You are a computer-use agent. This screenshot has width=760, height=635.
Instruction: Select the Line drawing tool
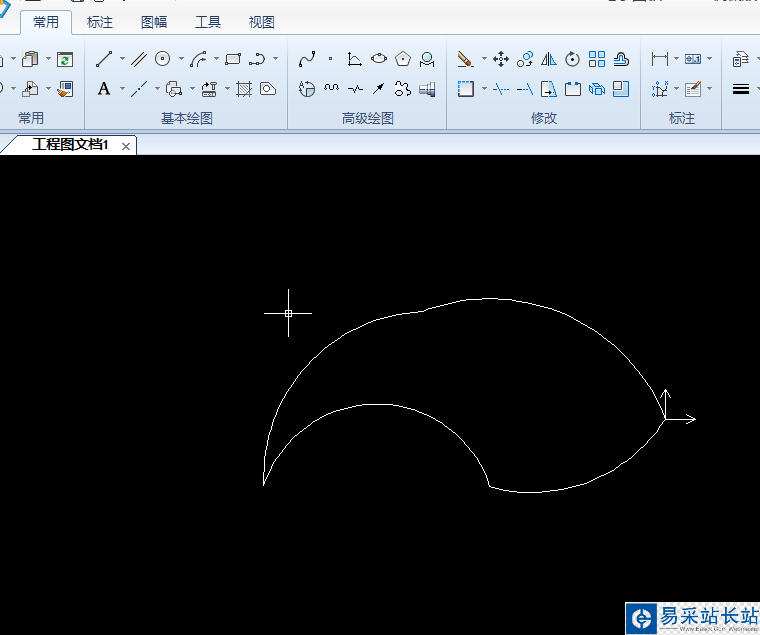tap(104, 59)
